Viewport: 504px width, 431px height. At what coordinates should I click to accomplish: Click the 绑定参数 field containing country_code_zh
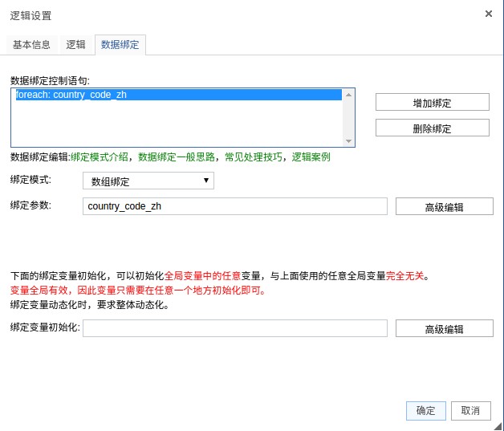[234, 206]
